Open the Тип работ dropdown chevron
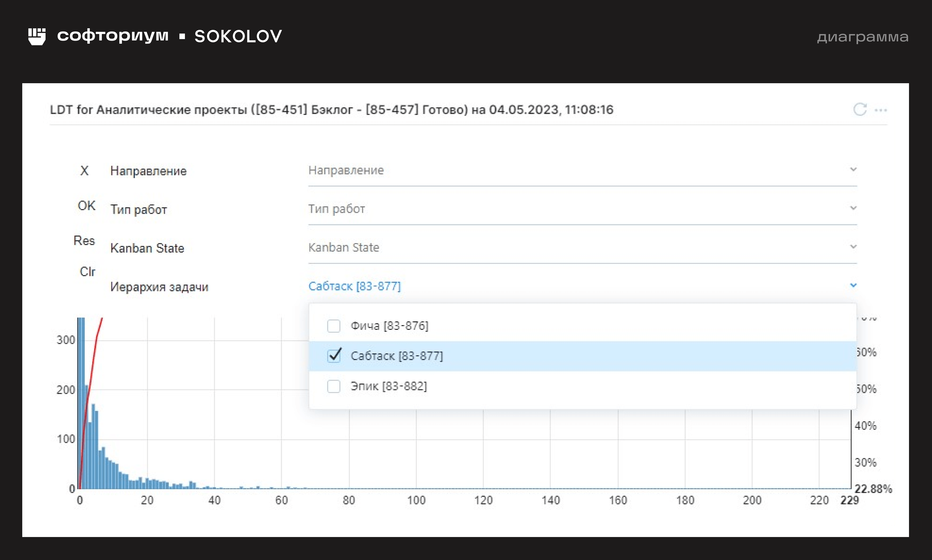 (x=853, y=208)
